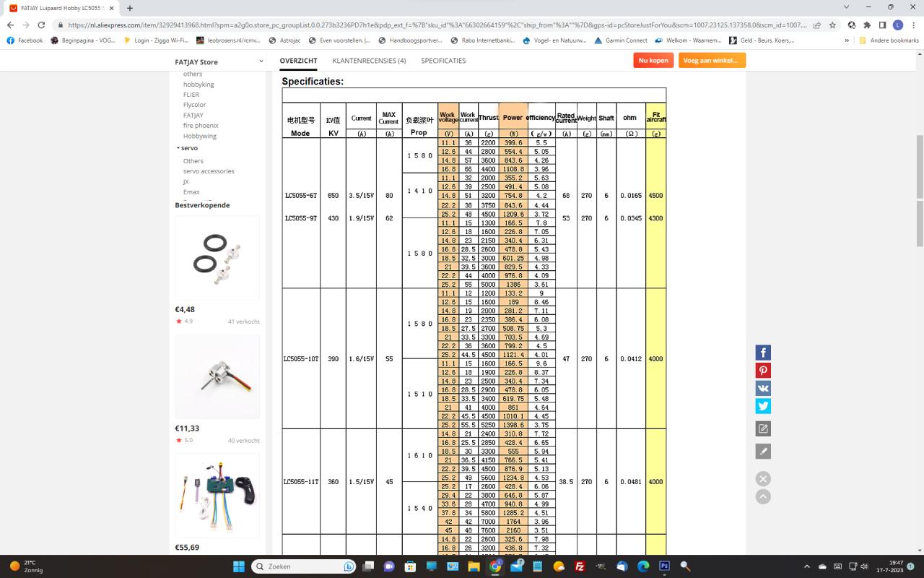The height and width of the screenshot is (578, 924).
Task: Open Chrome from the taskbar
Action: click(x=495, y=566)
